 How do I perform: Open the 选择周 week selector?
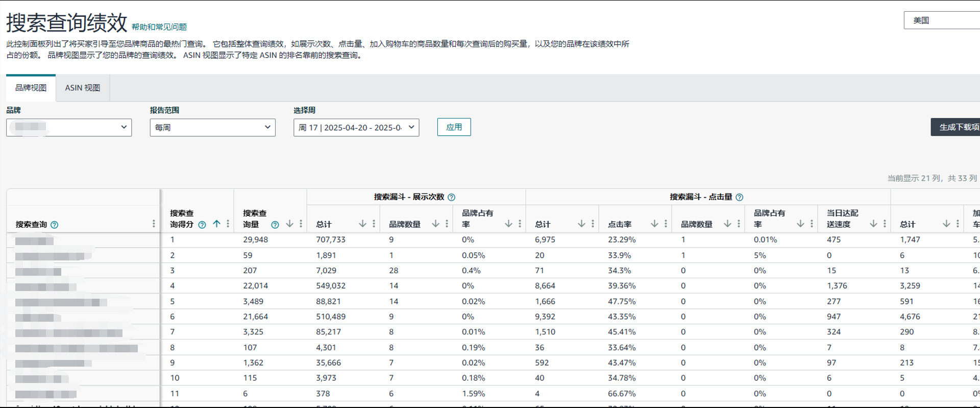[x=356, y=128]
